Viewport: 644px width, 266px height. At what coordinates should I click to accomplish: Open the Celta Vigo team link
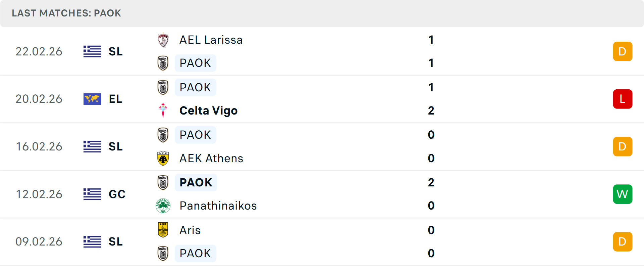(208, 110)
